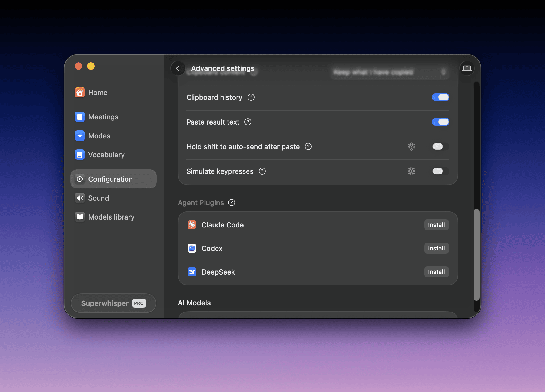Switch to Modes section
The image size is (545, 392).
pyautogui.click(x=113, y=136)
